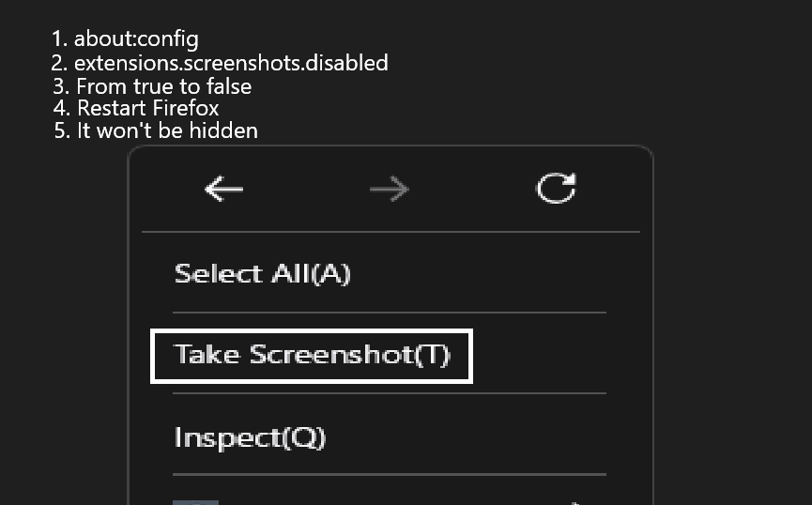The image size is (812, 505).
Task: Click separator between Select All and Take Screenshot
Action: [x=390, y=313]
